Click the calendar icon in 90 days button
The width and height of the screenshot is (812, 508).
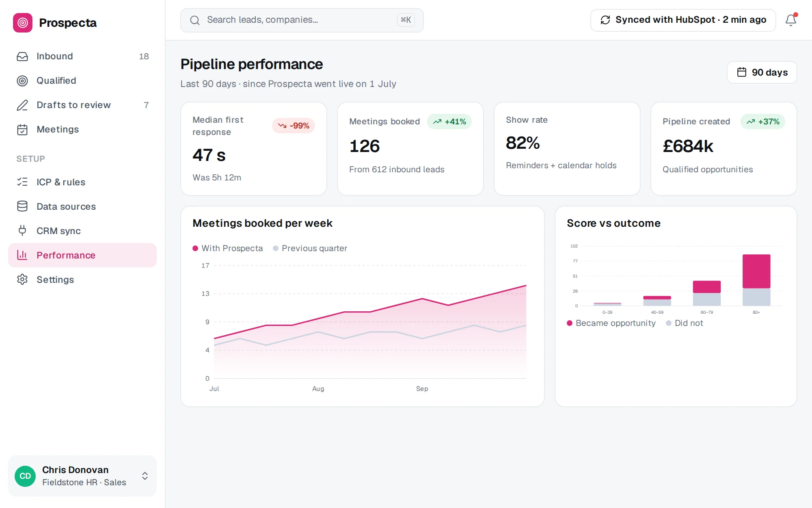coord(742,72)
